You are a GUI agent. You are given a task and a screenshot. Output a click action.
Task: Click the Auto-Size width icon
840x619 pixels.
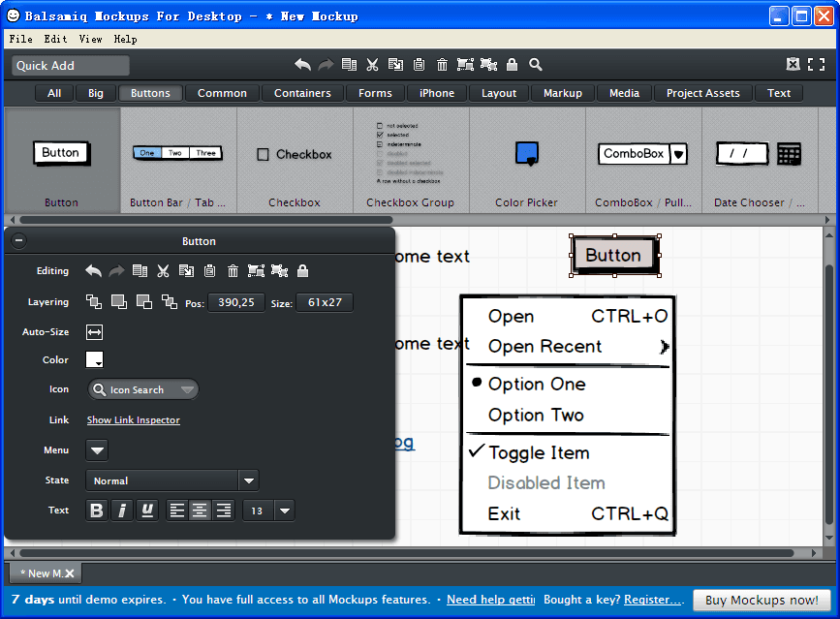pos(94,332)
